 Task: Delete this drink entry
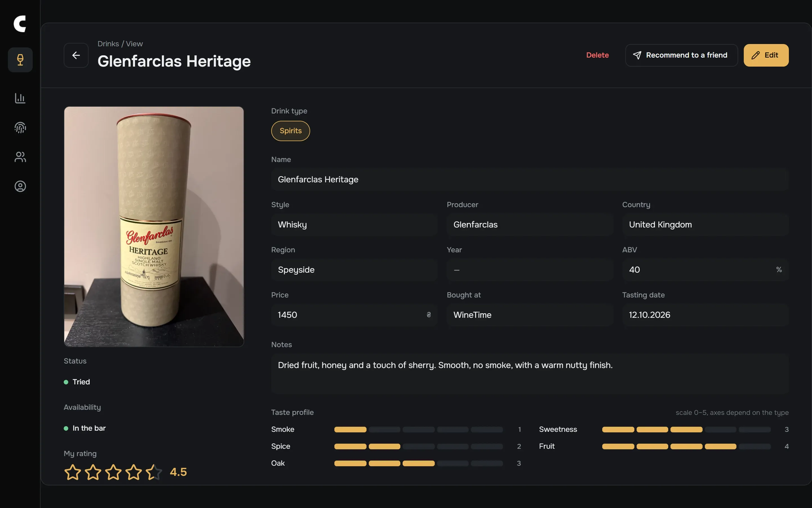597,55
